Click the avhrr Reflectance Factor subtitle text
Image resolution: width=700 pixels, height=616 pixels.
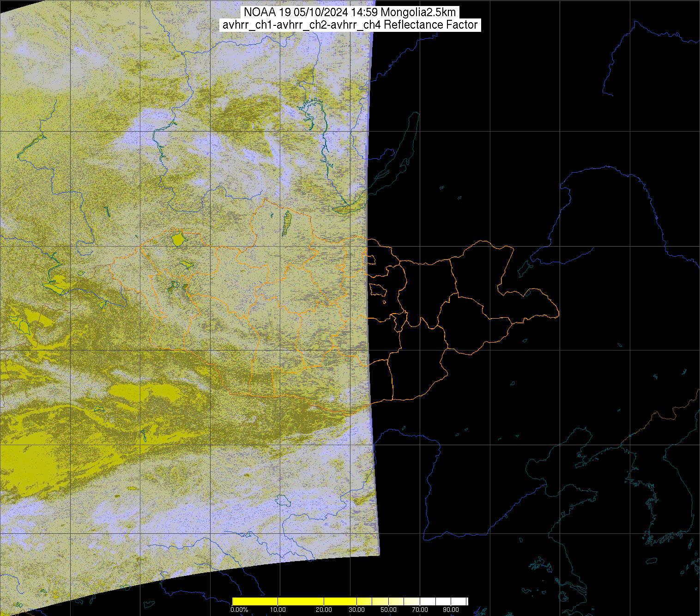[350, 25]
